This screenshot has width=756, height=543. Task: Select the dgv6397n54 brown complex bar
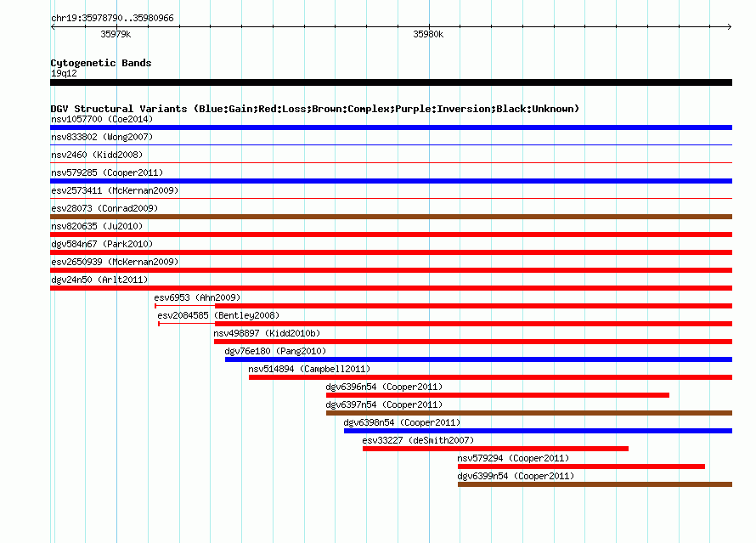(529, 413)
